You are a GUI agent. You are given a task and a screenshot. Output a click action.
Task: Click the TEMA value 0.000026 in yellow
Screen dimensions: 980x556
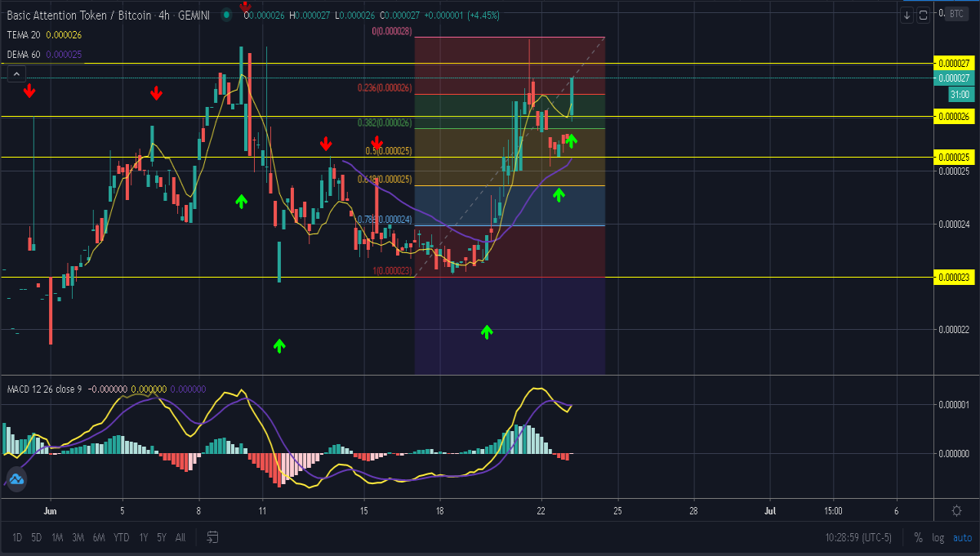[64, 35]
